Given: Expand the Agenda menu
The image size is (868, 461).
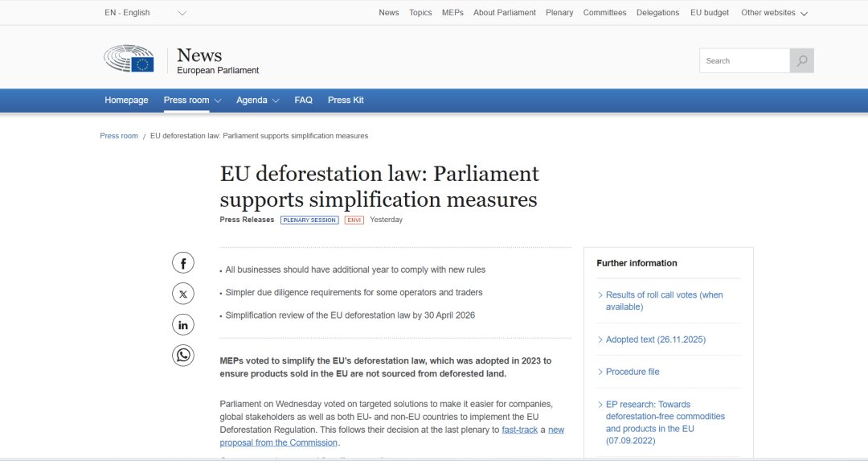Looking at the screenshot, I should coord(257,101).
